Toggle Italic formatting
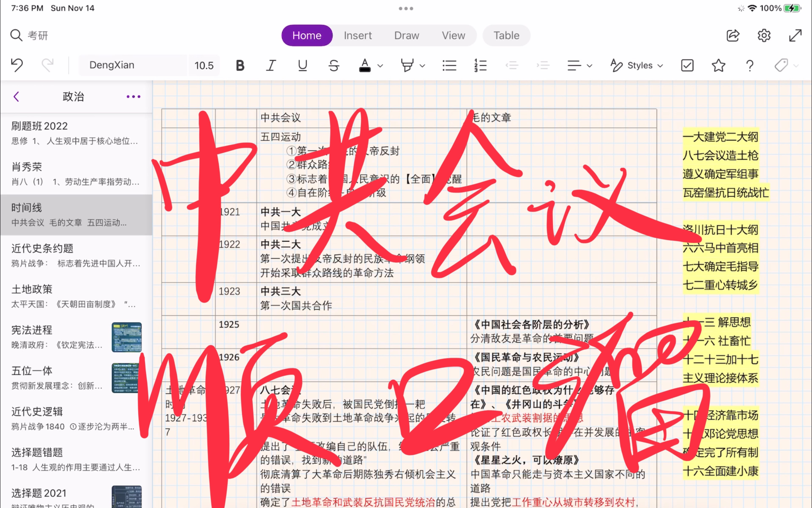 click(271, 65)
